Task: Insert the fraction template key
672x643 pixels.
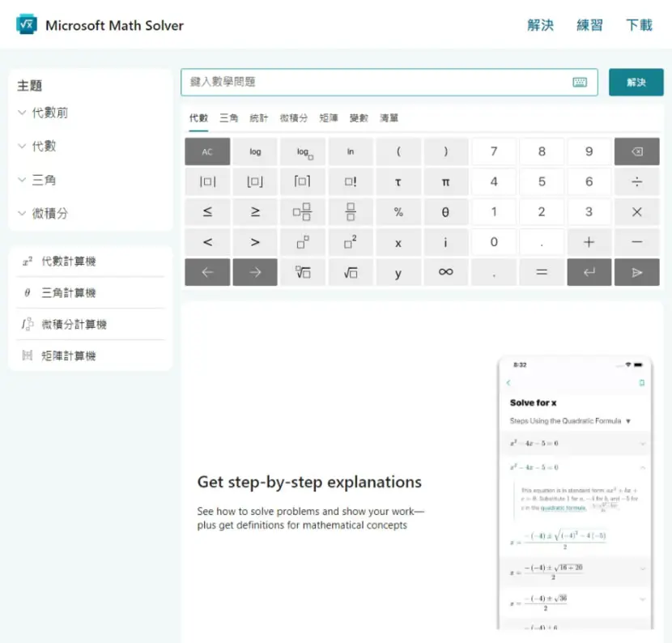Action: point(351,211)
